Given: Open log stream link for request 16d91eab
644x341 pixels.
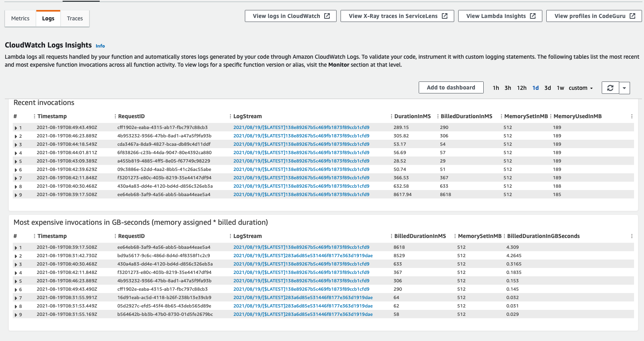Looking at the screenshot, I should pos(303,297).
